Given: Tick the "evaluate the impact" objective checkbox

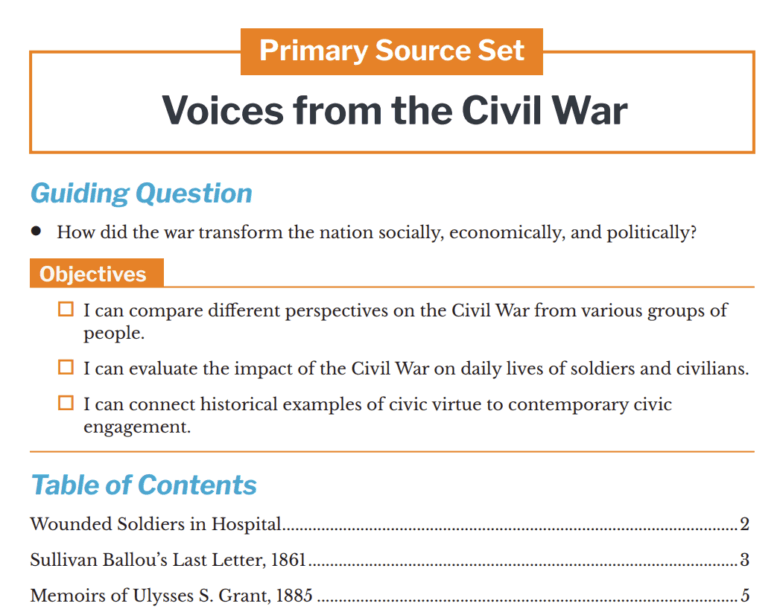Looking at the screenshot, I should click(66, 368).
